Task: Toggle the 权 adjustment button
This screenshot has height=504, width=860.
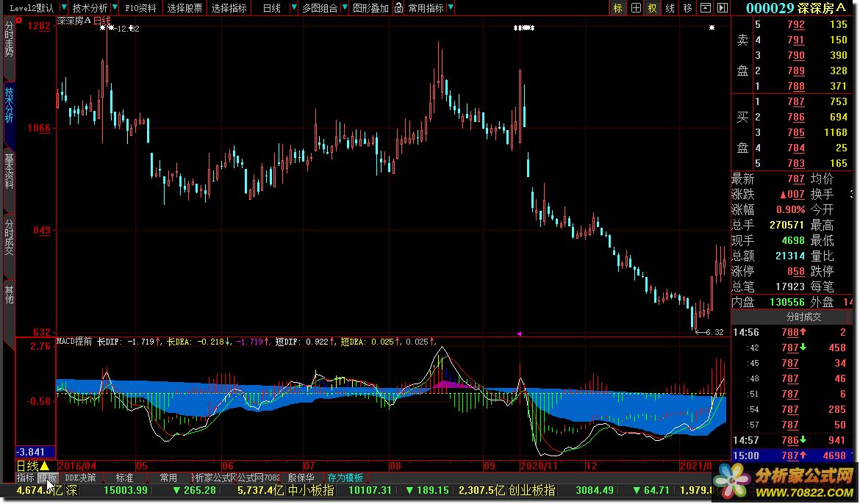Action: click(x=653, y=7)
